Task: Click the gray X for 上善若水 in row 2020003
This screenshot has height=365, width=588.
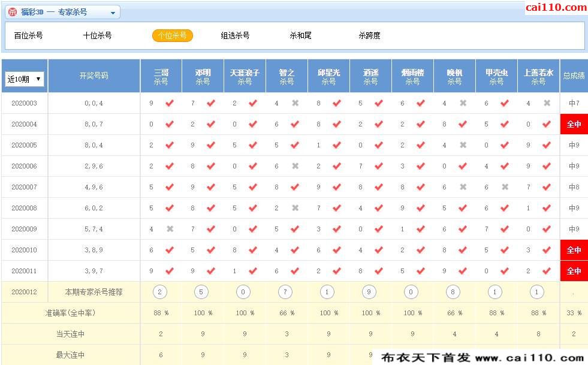Action: click(x=547, y=102)
